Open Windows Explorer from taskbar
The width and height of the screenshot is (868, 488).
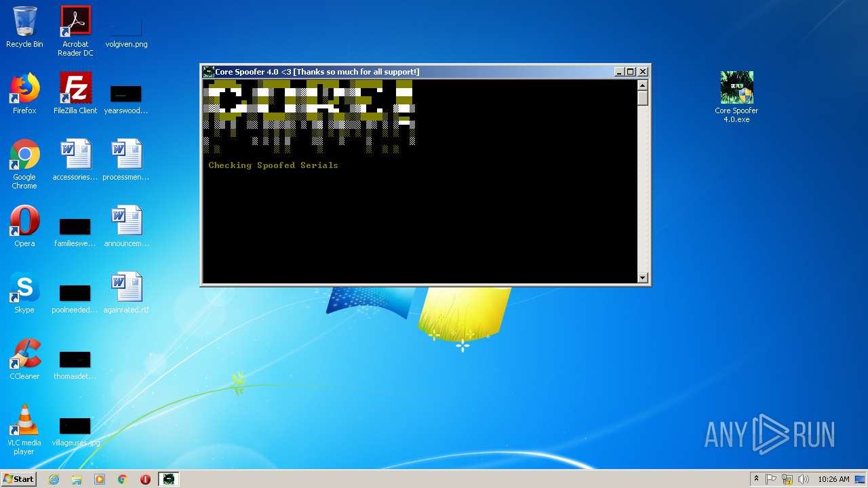tap(77, 479)
